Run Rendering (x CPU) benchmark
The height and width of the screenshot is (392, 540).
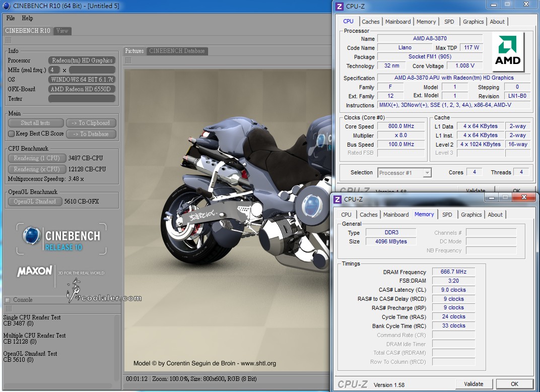coord(36,169)
